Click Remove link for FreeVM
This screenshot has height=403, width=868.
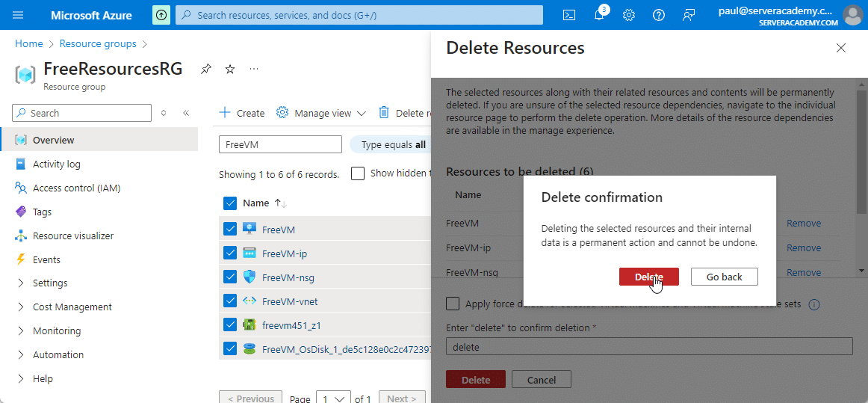coord(803,224)
